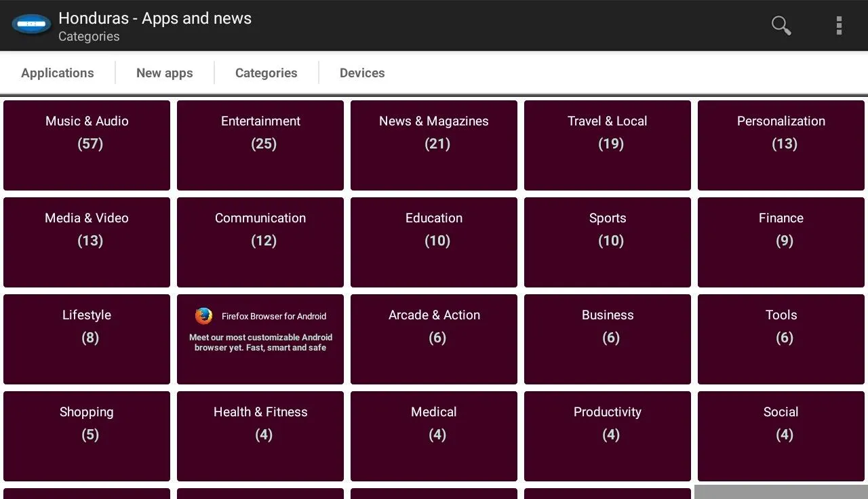This screenshot has height=499, width=868.
Task: Open the Education category tile
Action: (x=434, y=242)
